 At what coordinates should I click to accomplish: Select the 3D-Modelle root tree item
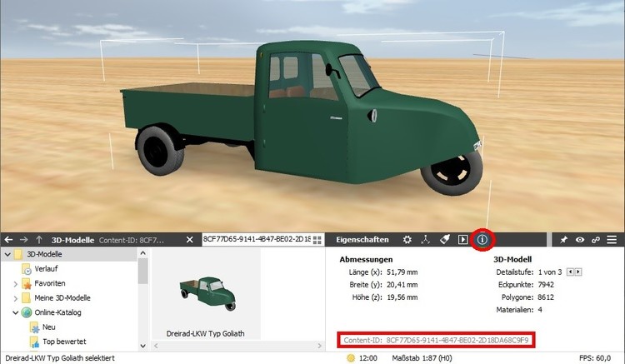pyautogui.click(x=44, y=254)
